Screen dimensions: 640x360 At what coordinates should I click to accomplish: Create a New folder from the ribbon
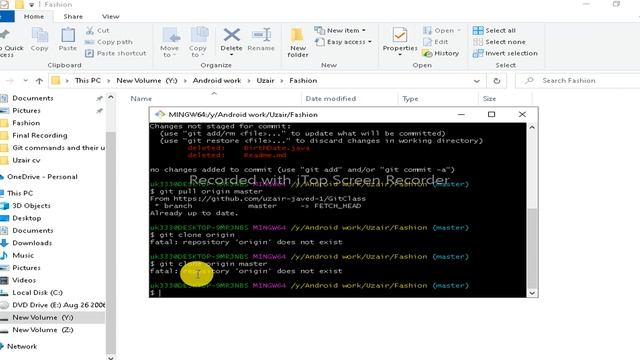pos(298,42)
